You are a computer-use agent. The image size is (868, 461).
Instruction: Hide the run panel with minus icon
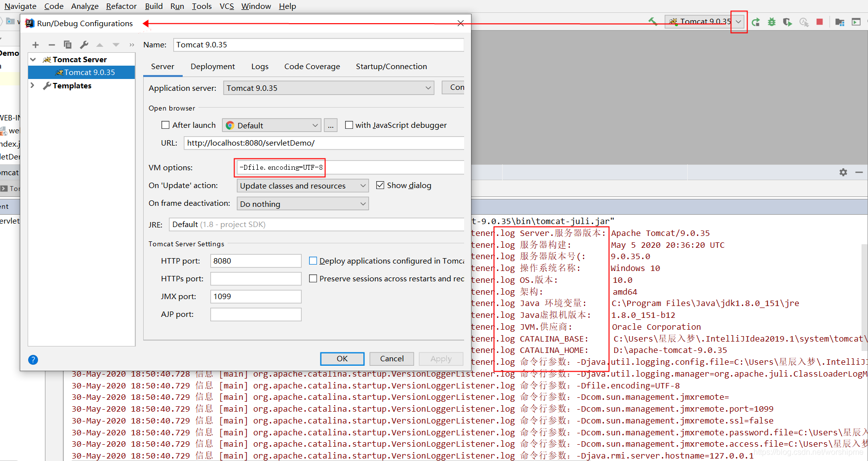[859, 172]
